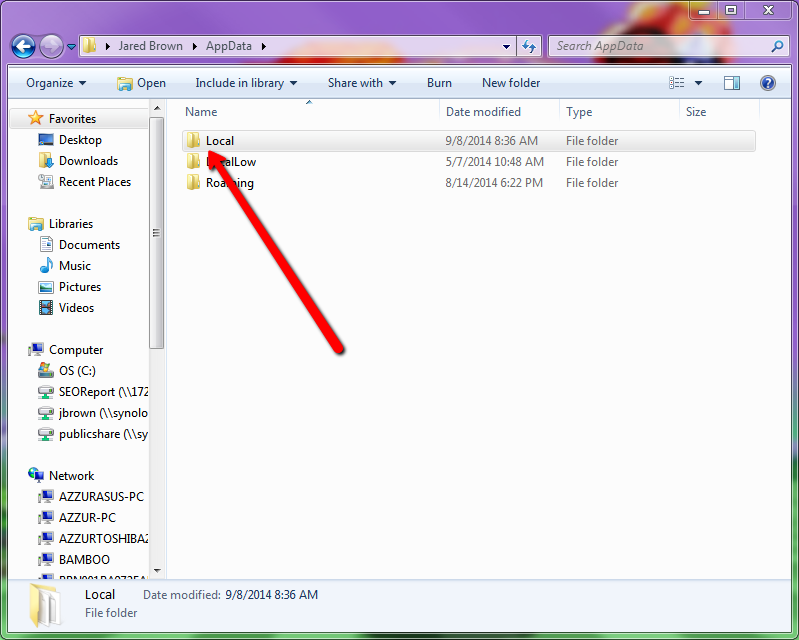The height and width of the screenshot is (640, 799).
Task: Select Libraries in the navigation pane
Action: (71, 224)
